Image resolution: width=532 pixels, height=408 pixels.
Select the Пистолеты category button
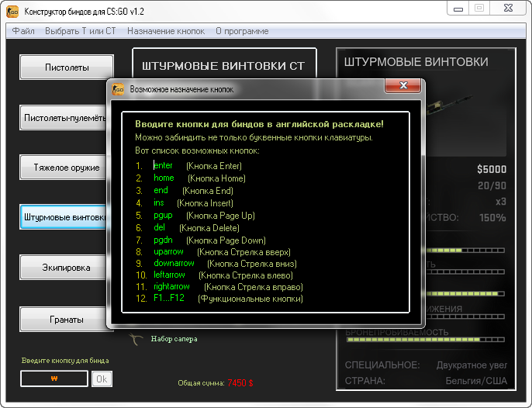pyautogui.click(x=67, y=67)
